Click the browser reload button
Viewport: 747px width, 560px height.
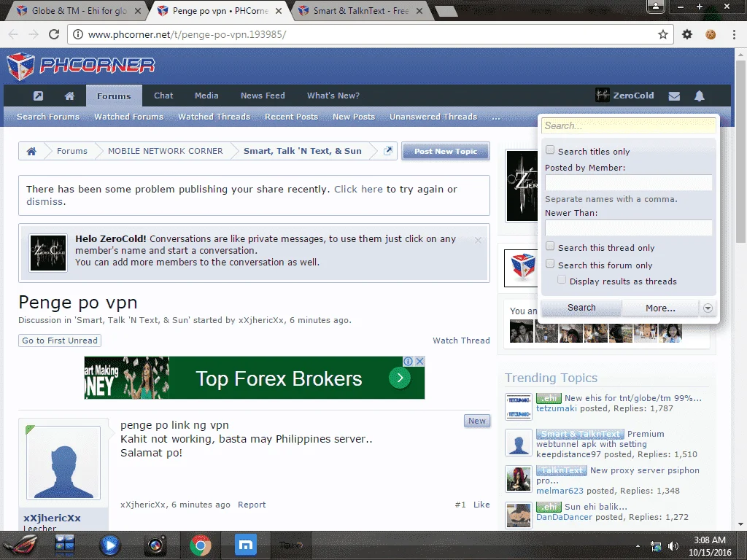pos(54,34)
